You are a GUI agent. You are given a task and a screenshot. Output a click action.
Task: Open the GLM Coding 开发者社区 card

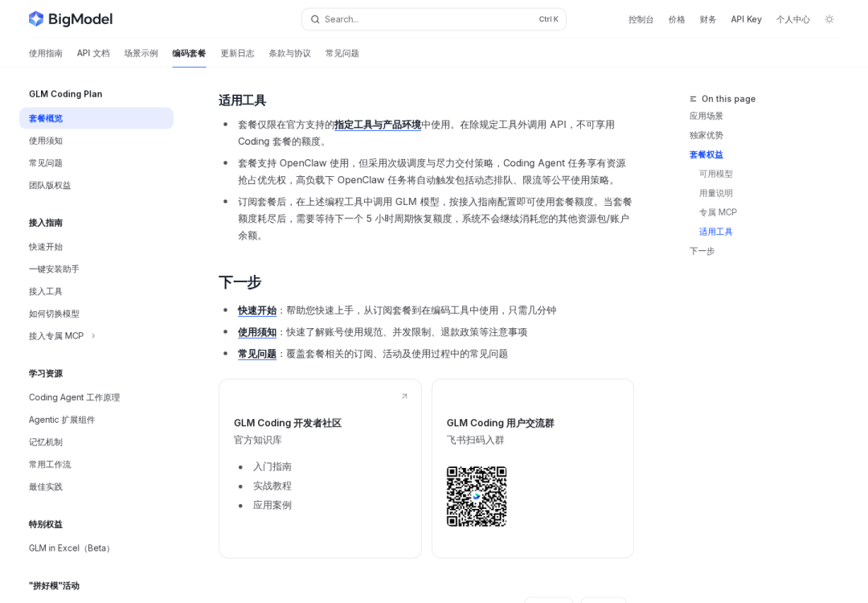point(320,469)
